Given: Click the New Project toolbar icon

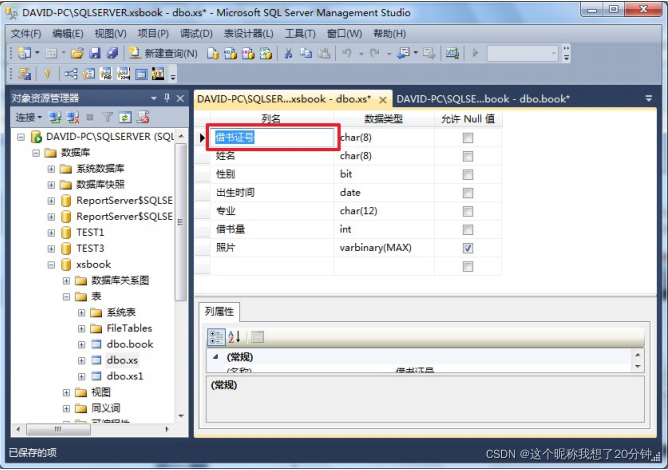Looking at the screenshot, I should (x=24, y=53).
